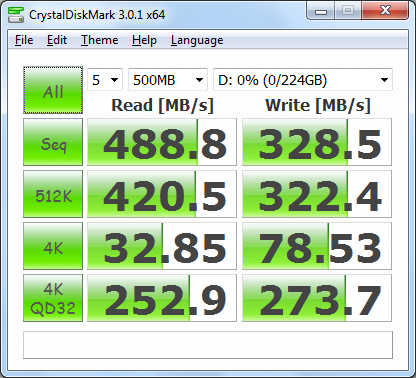Open the drive selection dropdown D: 0%
The width and height of the screenshot is (416, 378).
[303, 80]
